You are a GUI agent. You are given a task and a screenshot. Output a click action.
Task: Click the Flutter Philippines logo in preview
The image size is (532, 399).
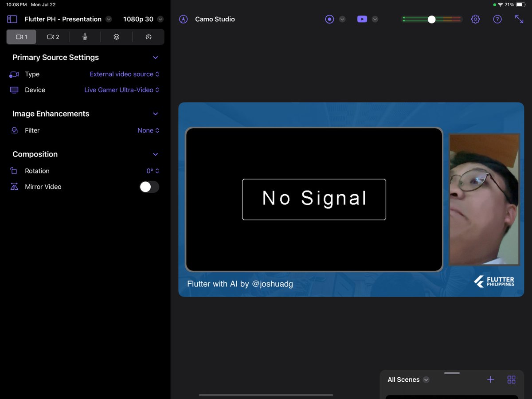(494, 282)
